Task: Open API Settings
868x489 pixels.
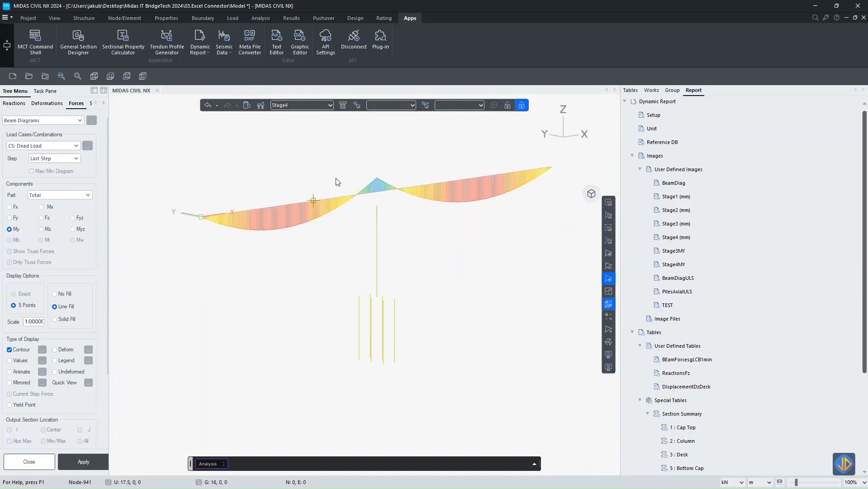Action: tap(325, 42)
